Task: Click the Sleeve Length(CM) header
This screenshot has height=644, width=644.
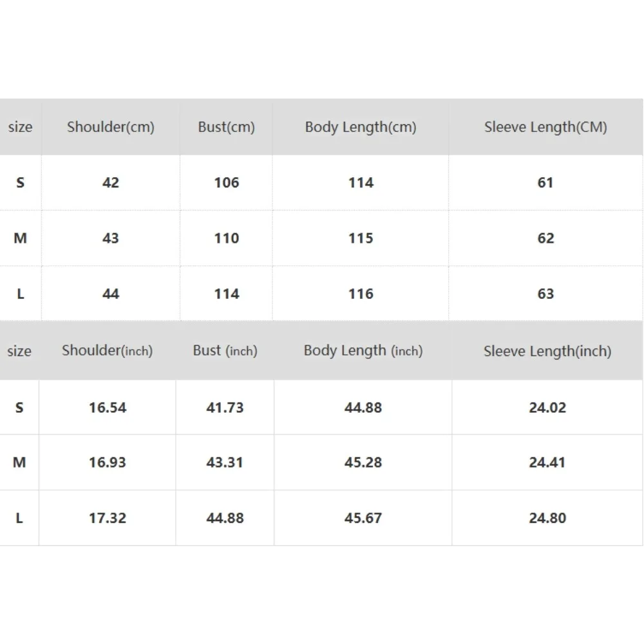Action: click(545, 127)
